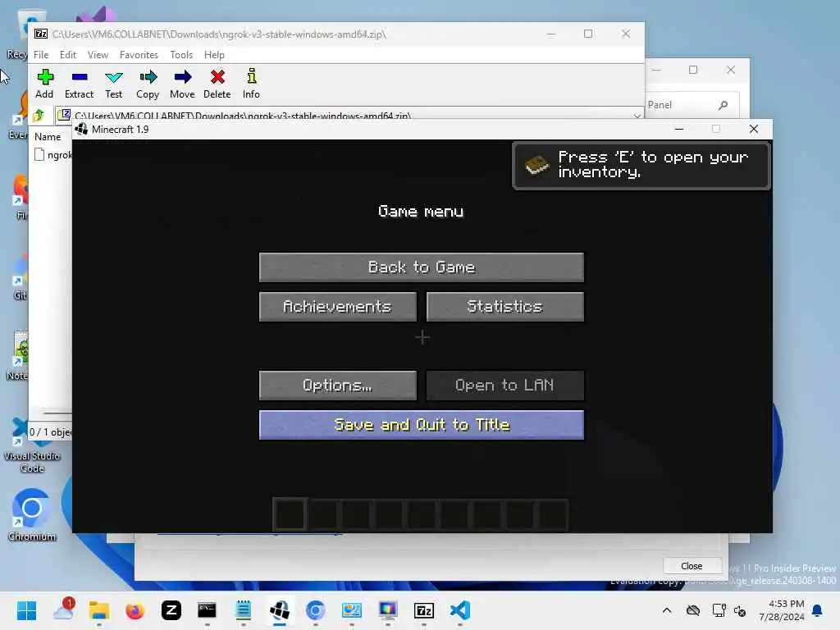Select the Copy toolbar icon in 7-Zip
840x630 pixels.
(148, 84)
